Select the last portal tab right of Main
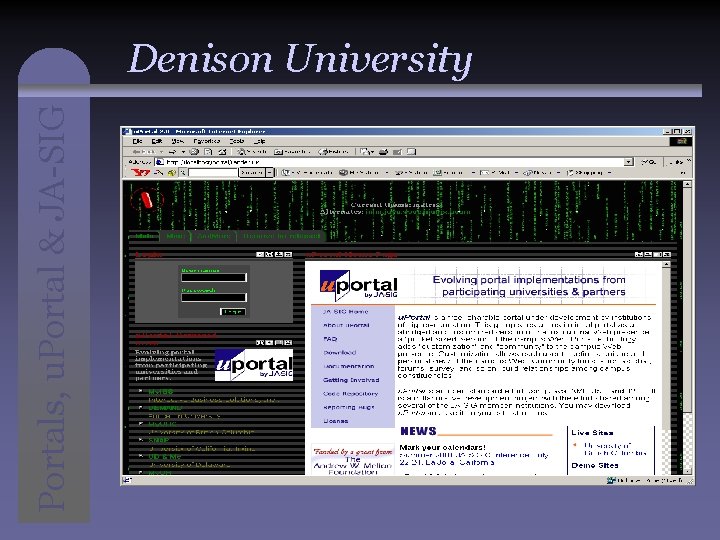Screen dimensions: 720x540 coord(282,236)
